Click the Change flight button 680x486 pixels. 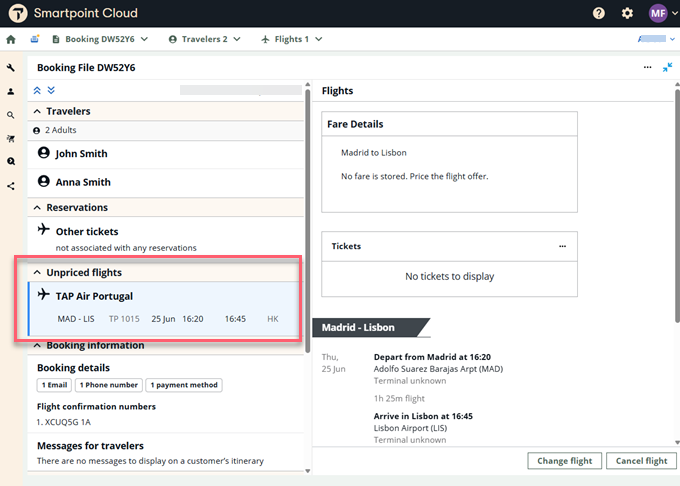click(565, 461)
